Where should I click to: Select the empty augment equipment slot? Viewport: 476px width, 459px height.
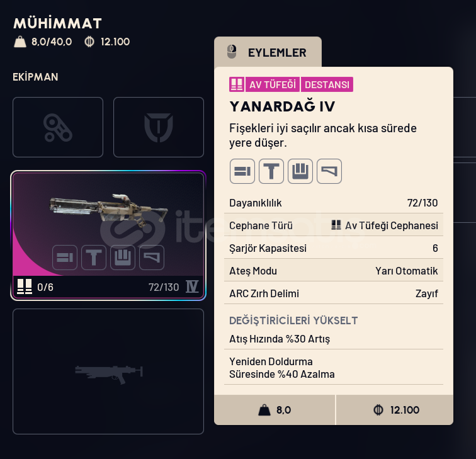pos(58,127)
